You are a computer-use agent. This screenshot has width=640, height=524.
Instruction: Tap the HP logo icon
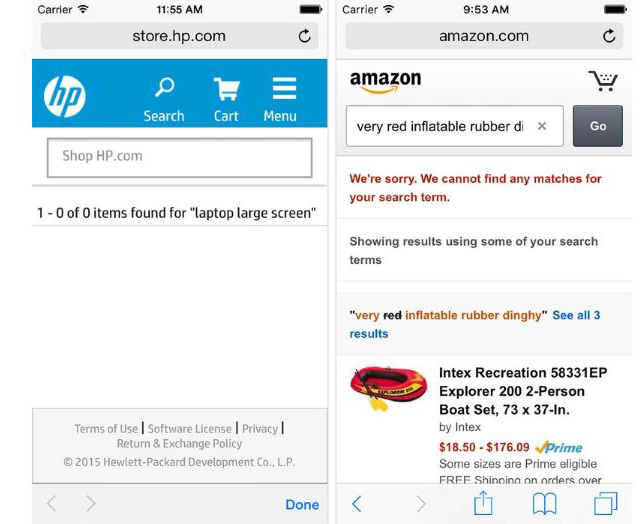[65, 95]
